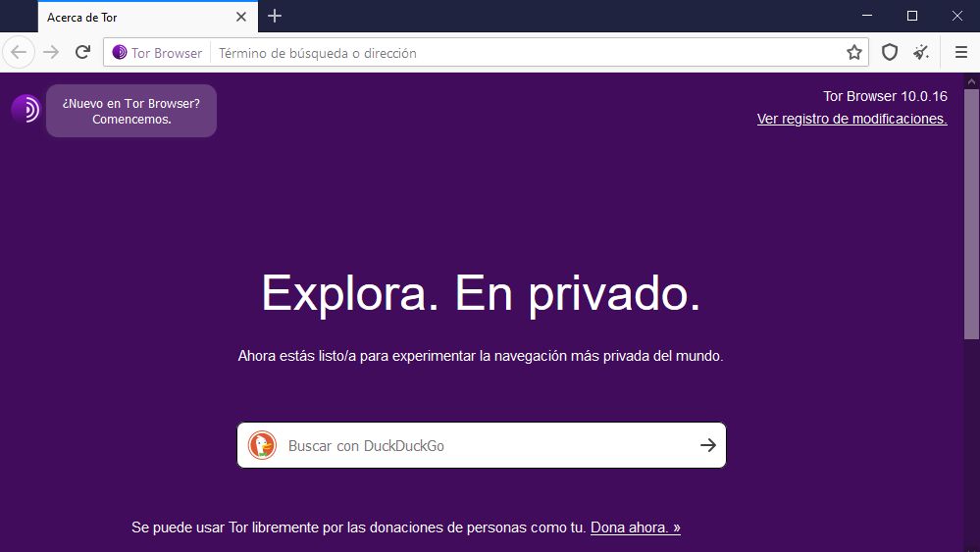Close the Tor Browser window
980x552 pixels.
point(956,16)
